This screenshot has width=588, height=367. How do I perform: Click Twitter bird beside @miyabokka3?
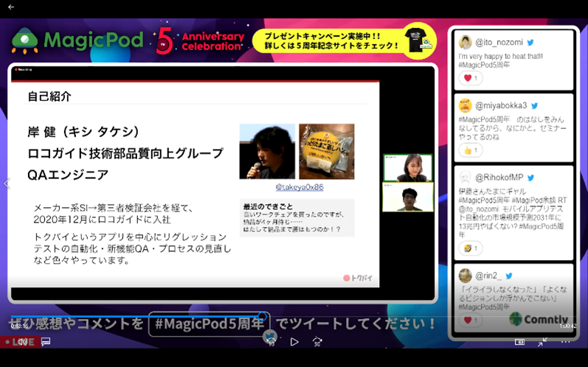[x=534, y=105]
